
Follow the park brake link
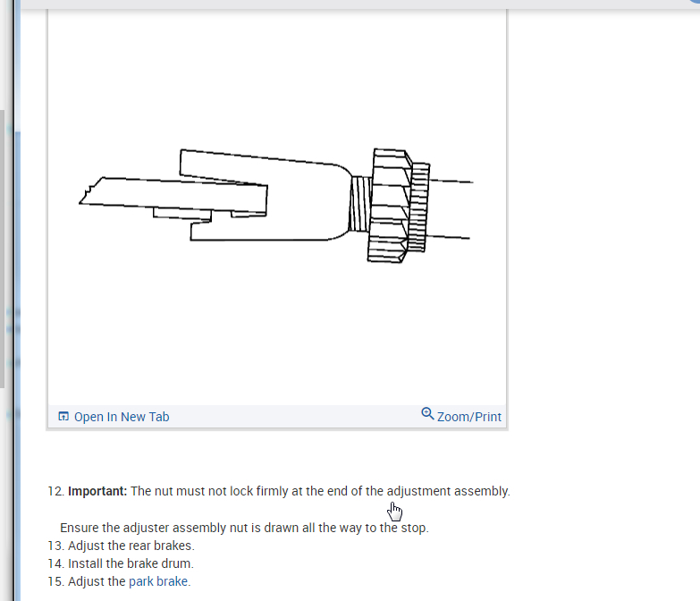click(x=158, y=581)
